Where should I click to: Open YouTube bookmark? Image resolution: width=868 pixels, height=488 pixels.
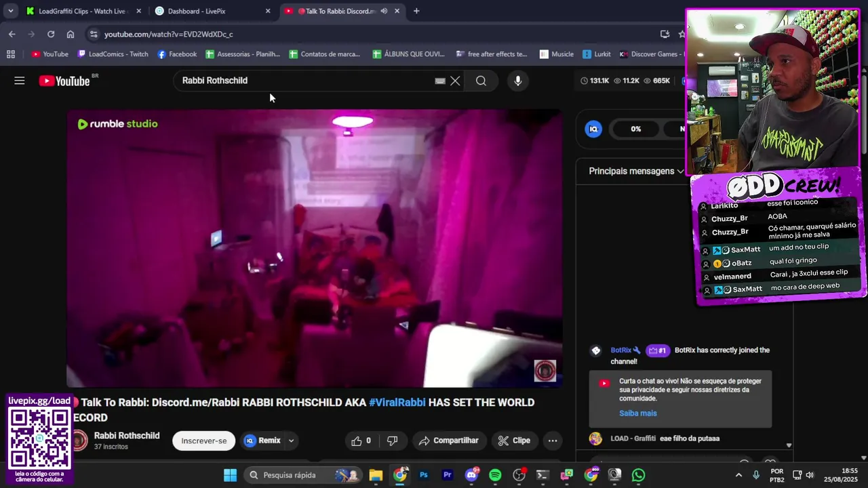[x=50, y=54]
